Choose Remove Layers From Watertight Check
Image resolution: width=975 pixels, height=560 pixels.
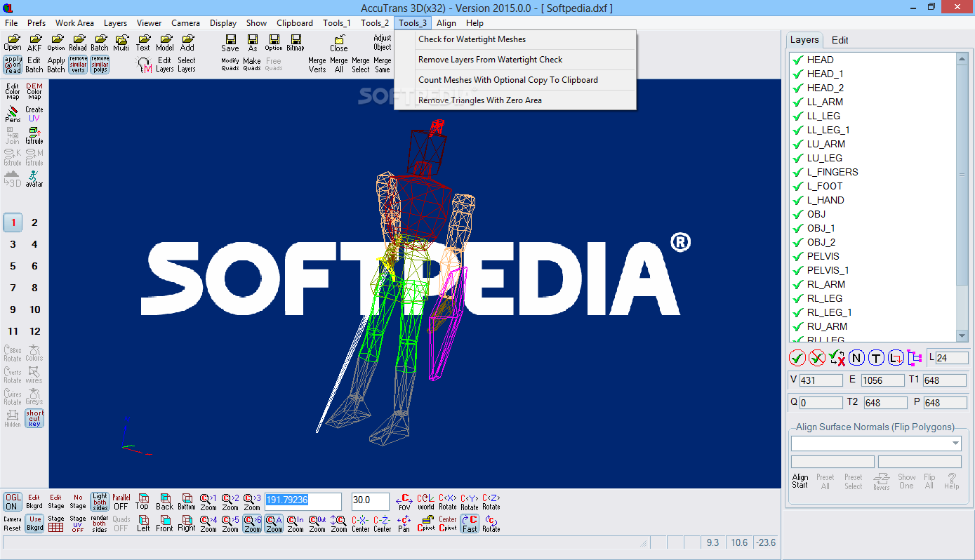click(515, 60)
